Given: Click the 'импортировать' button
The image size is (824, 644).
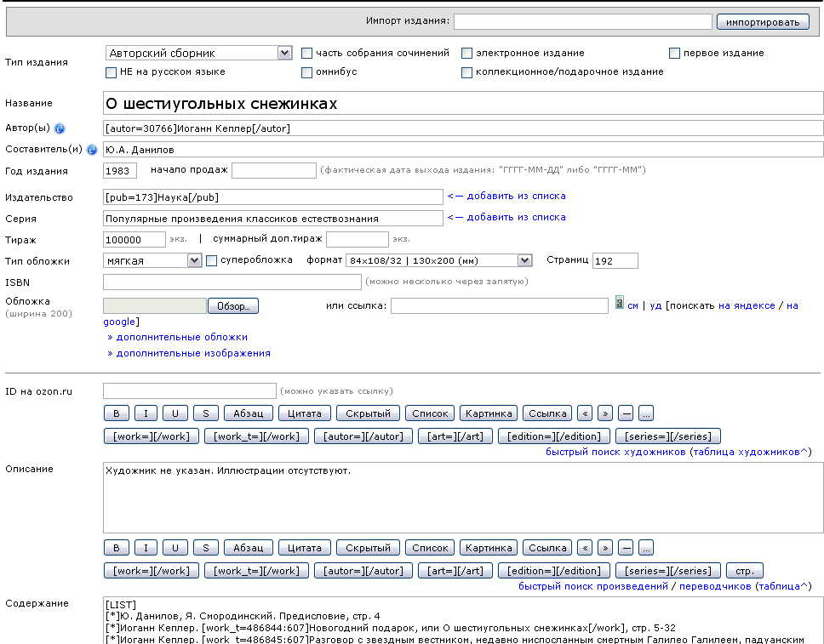Looking at the screenshot, I should coord(763,22).
